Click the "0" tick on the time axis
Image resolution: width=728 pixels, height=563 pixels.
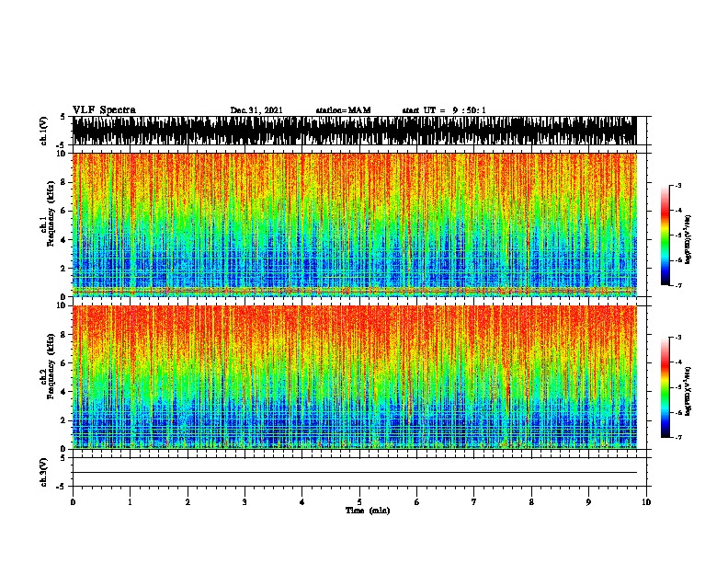click(73, 502)
